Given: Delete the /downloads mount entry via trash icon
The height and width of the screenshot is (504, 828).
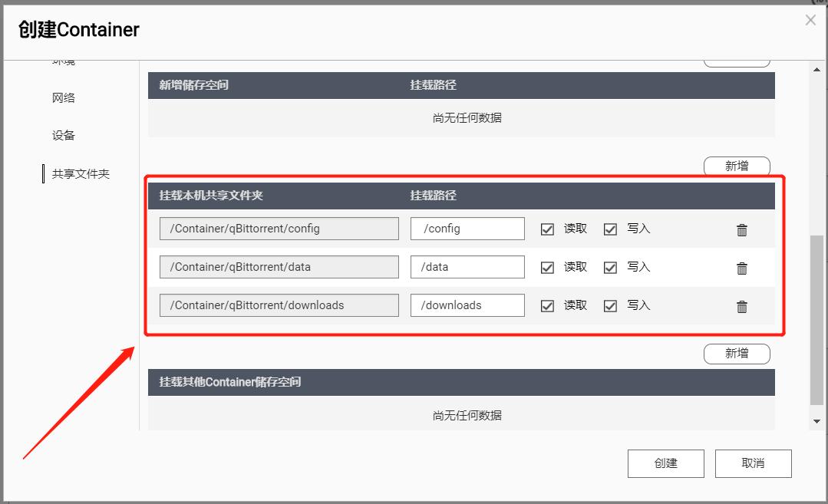Looking at the screenshot, I should coord(741,305).
